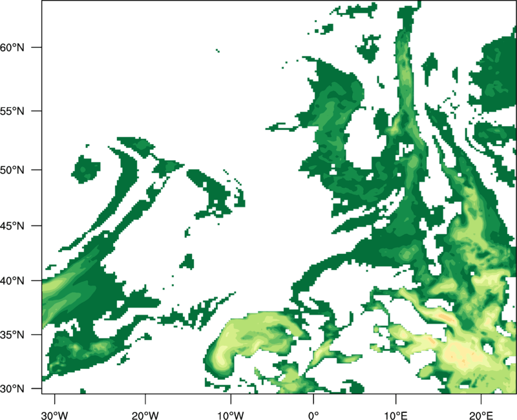Image resolution: width=517 pixels, height=420 pixels.
Task: Click the 10°W longitude label
Action: tap(231, 415)
